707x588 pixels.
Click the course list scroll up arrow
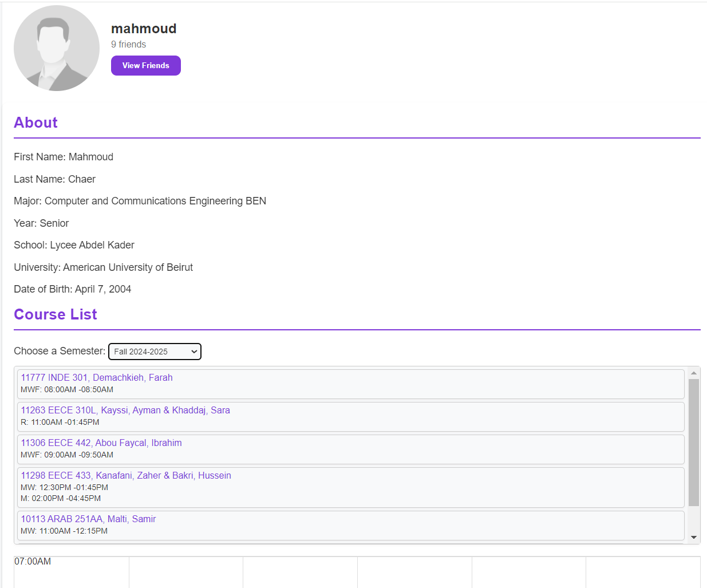[x=694, y=373]
